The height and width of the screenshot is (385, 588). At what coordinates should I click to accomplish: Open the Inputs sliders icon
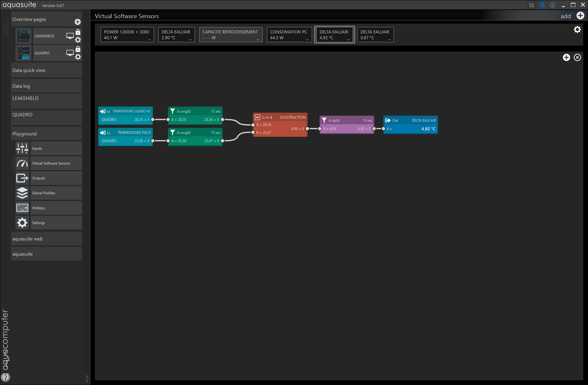click(x=22, y=148)
